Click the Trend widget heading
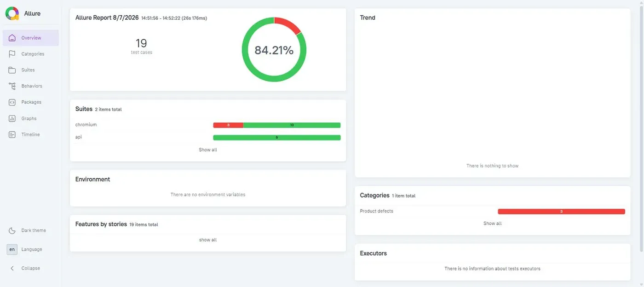 tap(368, 18)
